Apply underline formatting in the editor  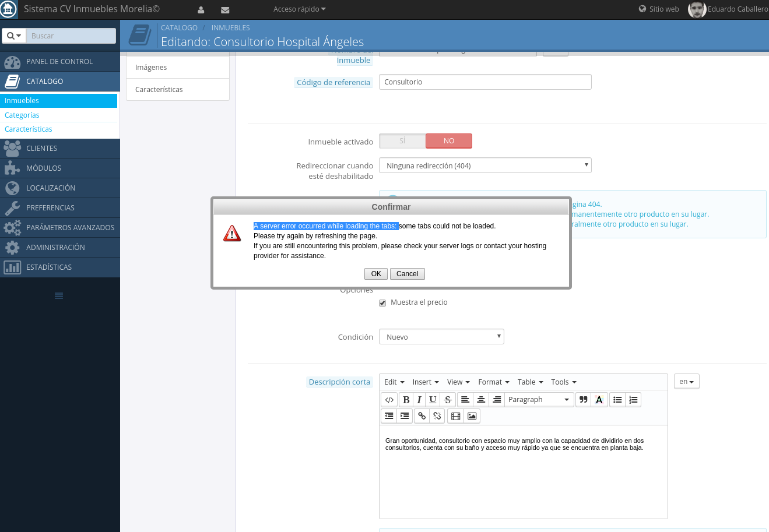[x=433, y=400]
